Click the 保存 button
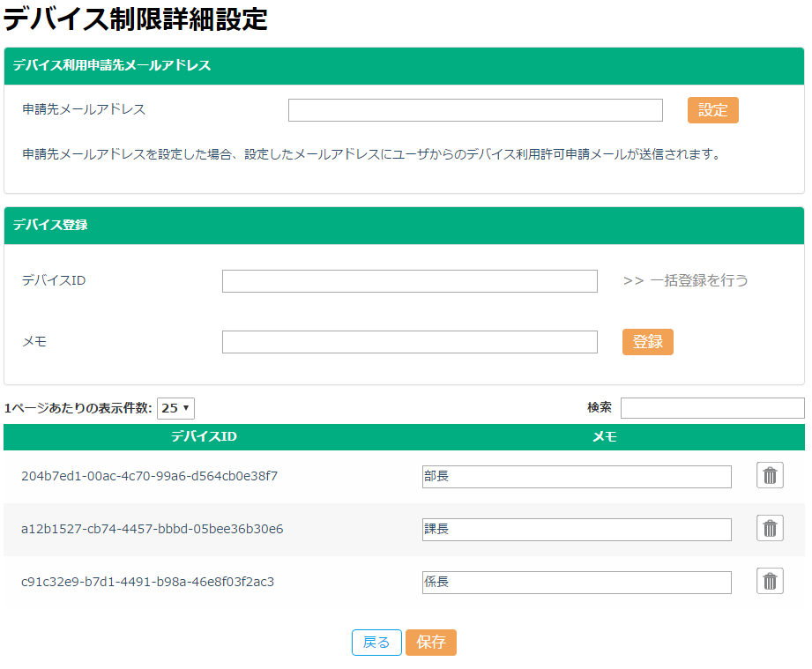This screenshot has width=812, height=669. (x=431, y=642)
